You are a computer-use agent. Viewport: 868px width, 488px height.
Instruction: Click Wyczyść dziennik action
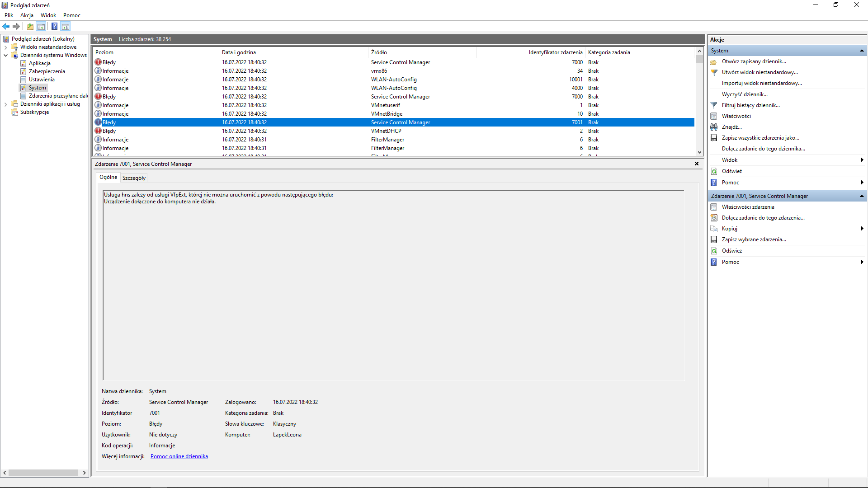[745, 94]
